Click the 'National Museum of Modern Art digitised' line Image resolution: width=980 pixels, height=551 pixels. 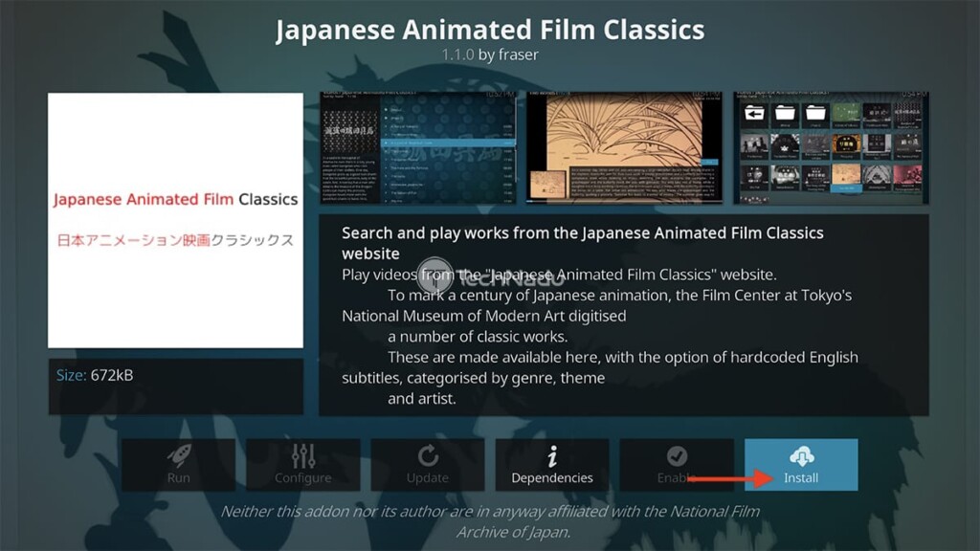tap(483, 316)
